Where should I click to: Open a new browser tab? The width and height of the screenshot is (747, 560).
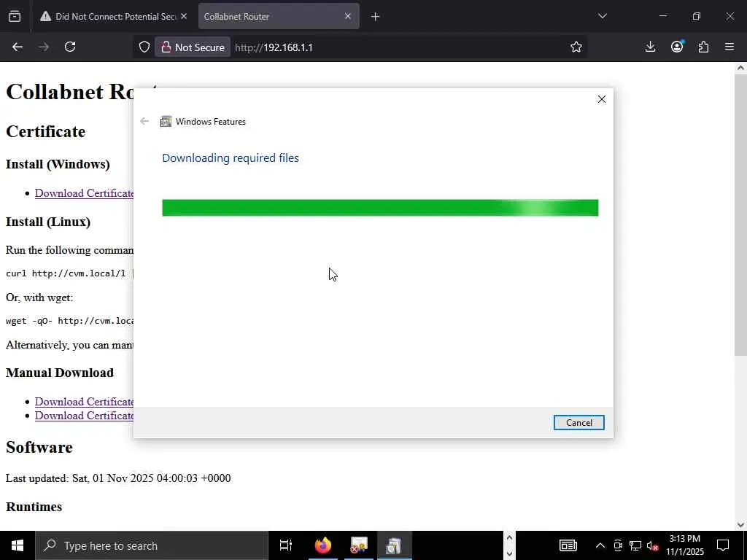click(x=376, y=17)
